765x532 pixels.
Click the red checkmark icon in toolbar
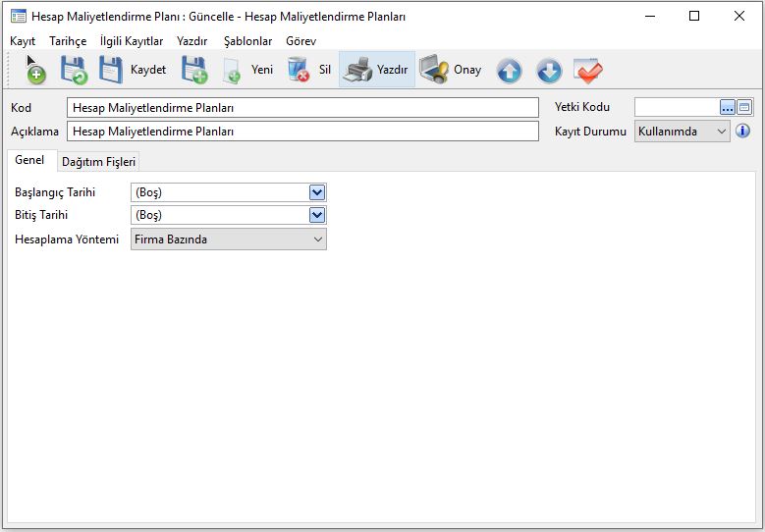[x=588, y=71]
